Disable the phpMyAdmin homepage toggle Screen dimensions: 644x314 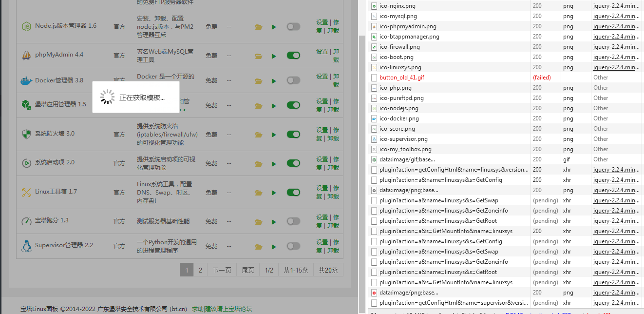(293, 56)
